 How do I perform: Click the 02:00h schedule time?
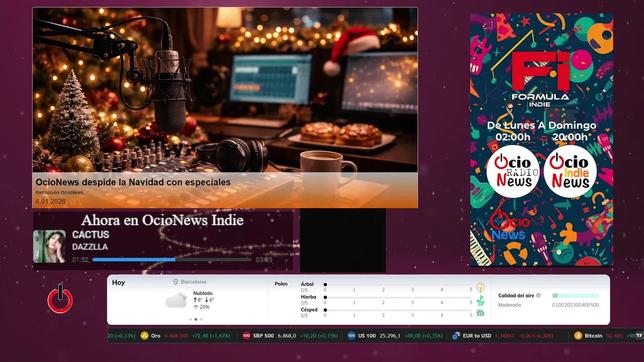pyautogui.click(x=513, y=137)
